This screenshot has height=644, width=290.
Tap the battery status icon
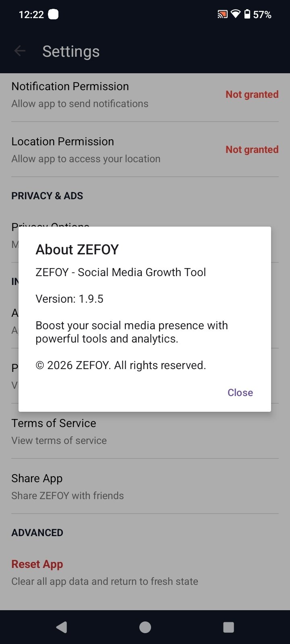coord(247,14)
